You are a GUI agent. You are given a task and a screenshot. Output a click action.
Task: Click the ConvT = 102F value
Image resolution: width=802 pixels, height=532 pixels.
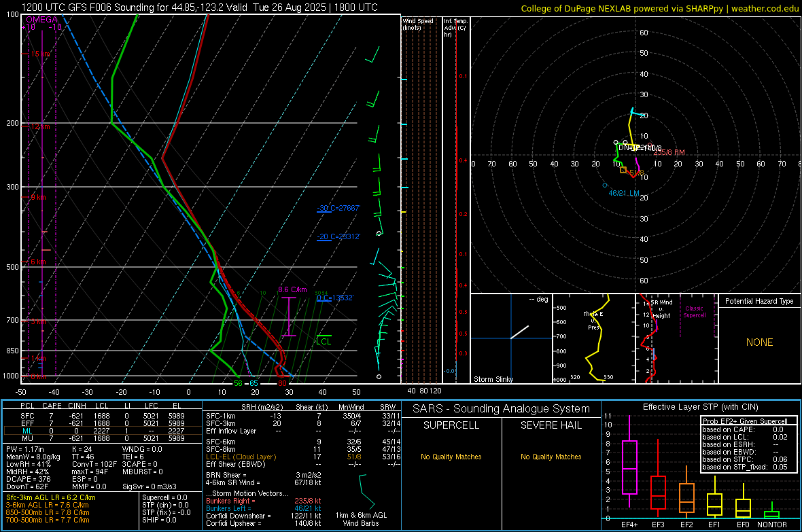(x=94, y=465)
